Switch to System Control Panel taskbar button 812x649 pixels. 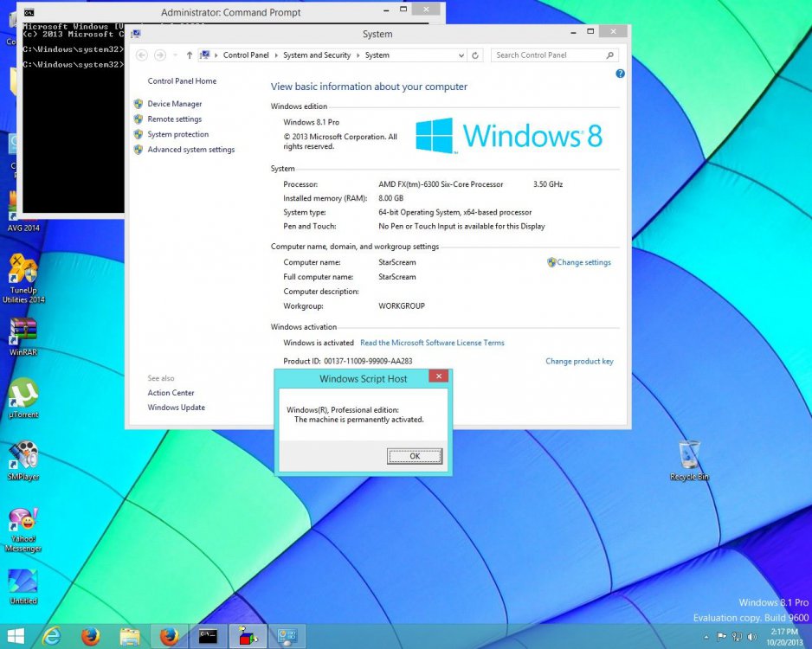coord(287,636)
